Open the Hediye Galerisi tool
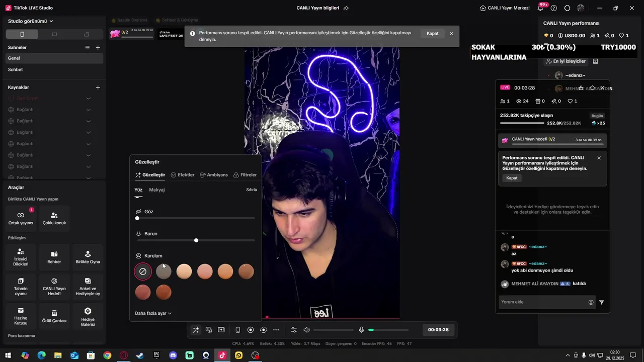Viewport: 644px width, 362px height. click(88, 316)
